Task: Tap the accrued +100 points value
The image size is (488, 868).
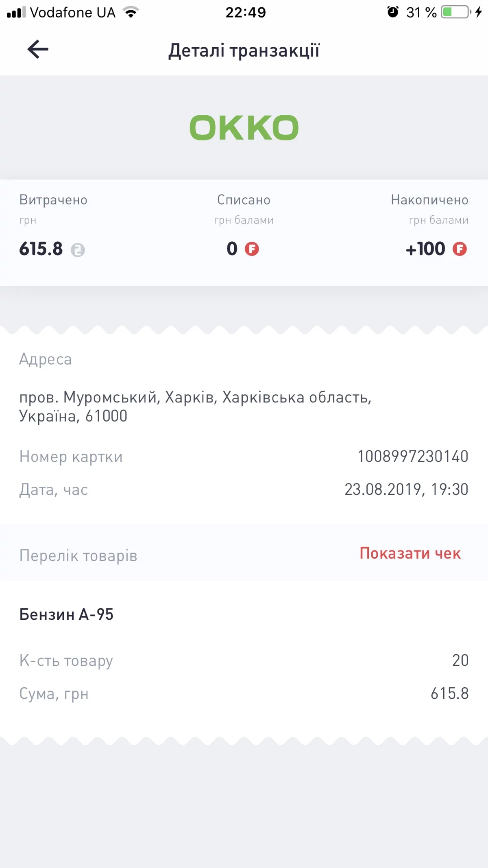Action: [425, 249]
